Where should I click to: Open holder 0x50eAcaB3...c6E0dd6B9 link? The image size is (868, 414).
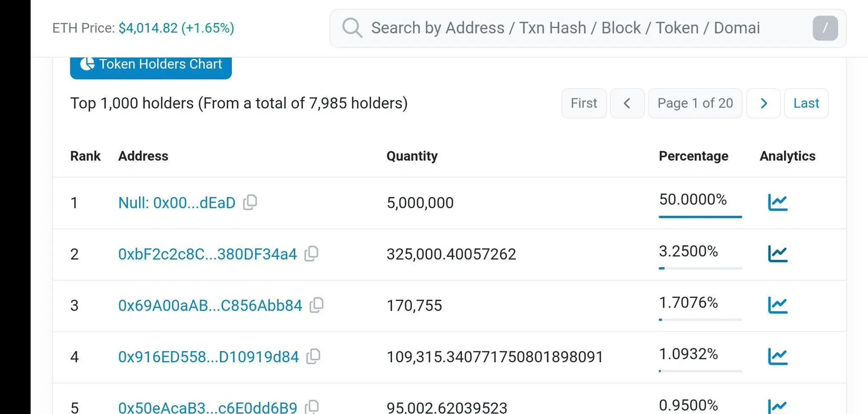[208, 407]
